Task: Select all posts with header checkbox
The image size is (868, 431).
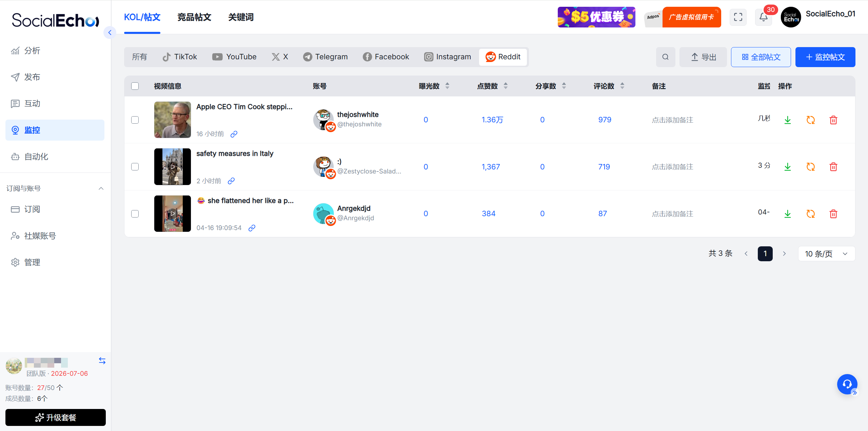Action: [135, 86]
